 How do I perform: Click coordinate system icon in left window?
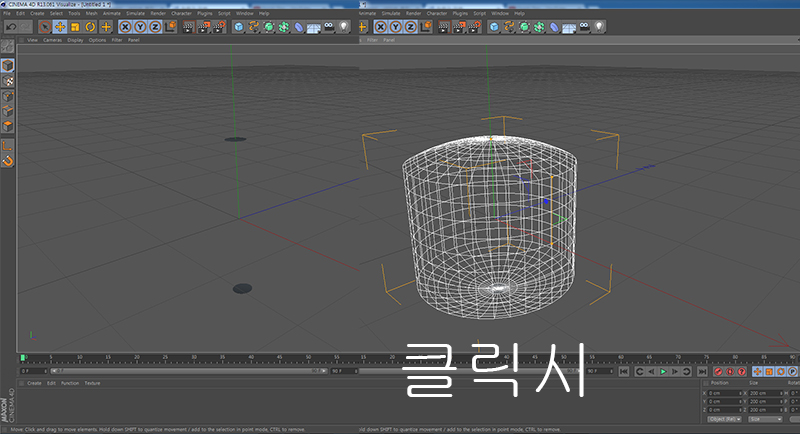point(171,27)
